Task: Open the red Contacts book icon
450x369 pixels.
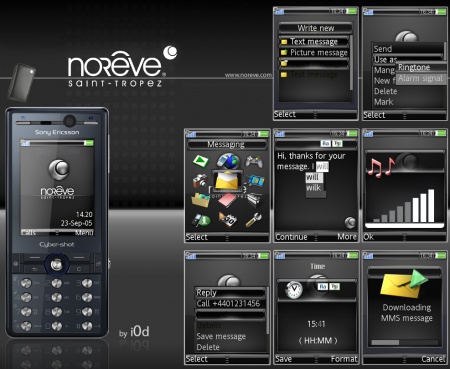Action: tap(227, 201)
